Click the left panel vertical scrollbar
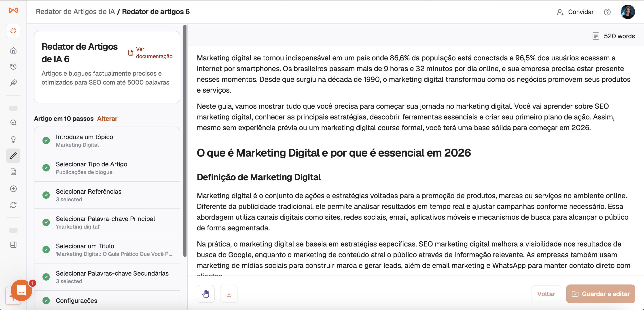The height and width of the screenshot is (310, 644). point(185,140)
